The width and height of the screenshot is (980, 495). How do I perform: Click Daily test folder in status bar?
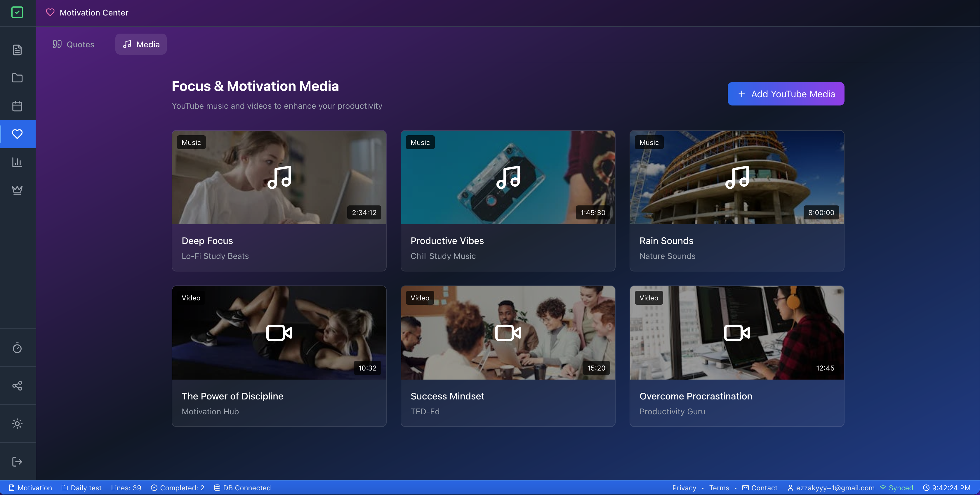click(81, 488)
